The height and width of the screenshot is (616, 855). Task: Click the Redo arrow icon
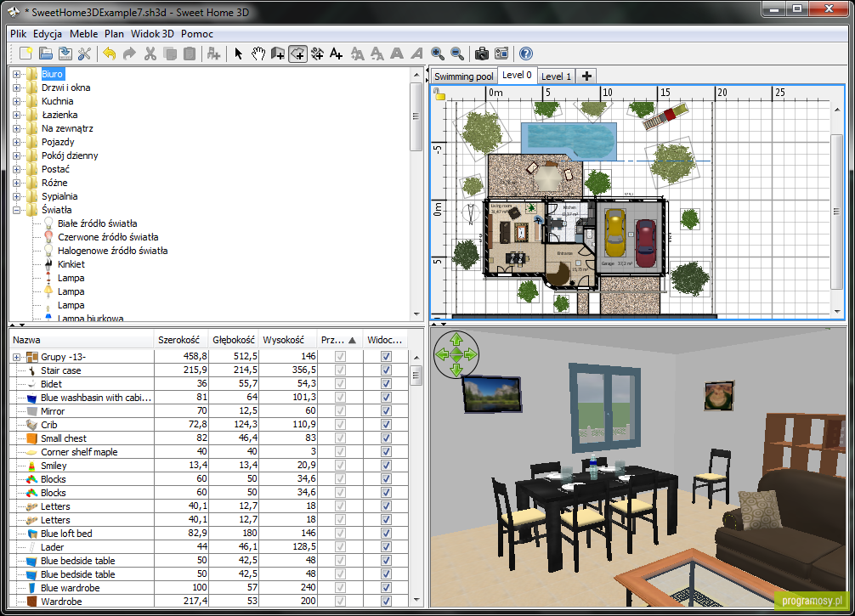pyautogui.click(x=129, y=54)
